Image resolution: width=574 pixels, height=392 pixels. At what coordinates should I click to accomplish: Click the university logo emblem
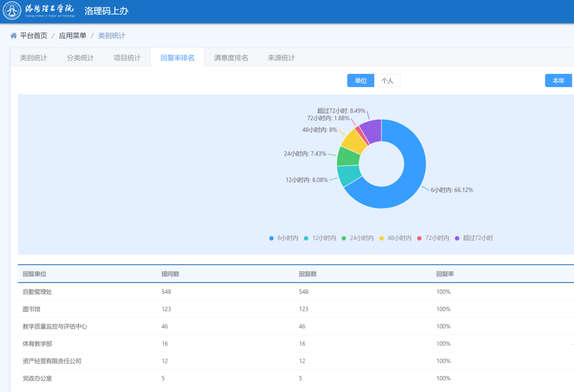(12, 11)
